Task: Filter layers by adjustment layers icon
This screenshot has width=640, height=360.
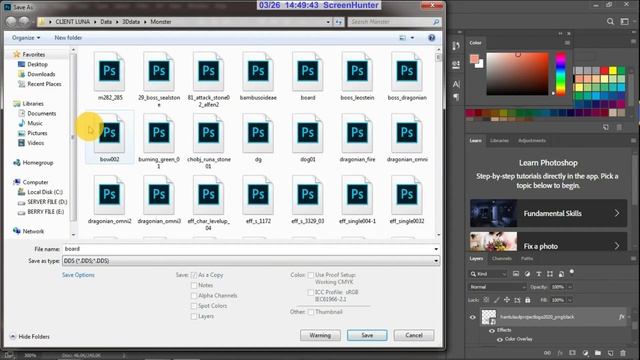Action: point(527,274)
